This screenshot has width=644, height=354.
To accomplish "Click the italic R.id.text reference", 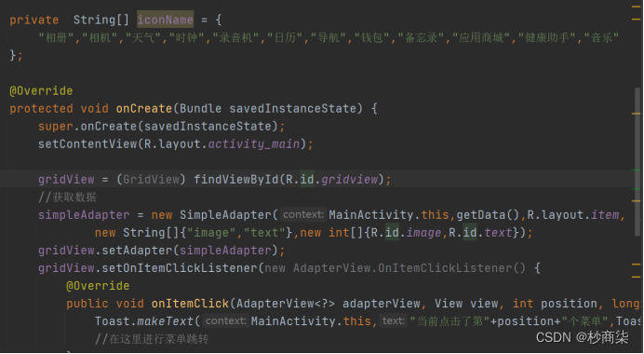I will 480,233.
